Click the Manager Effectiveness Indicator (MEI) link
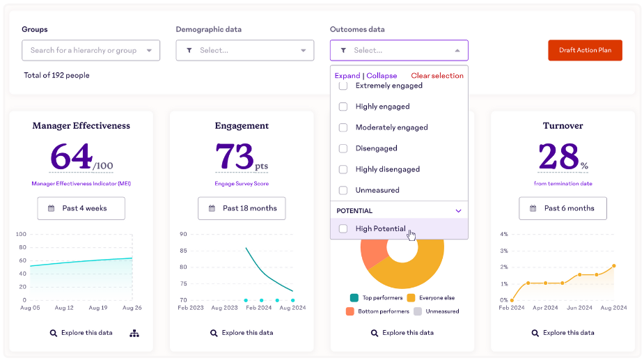The width and height of the screenshot is (644, 360). pos(81,184)
